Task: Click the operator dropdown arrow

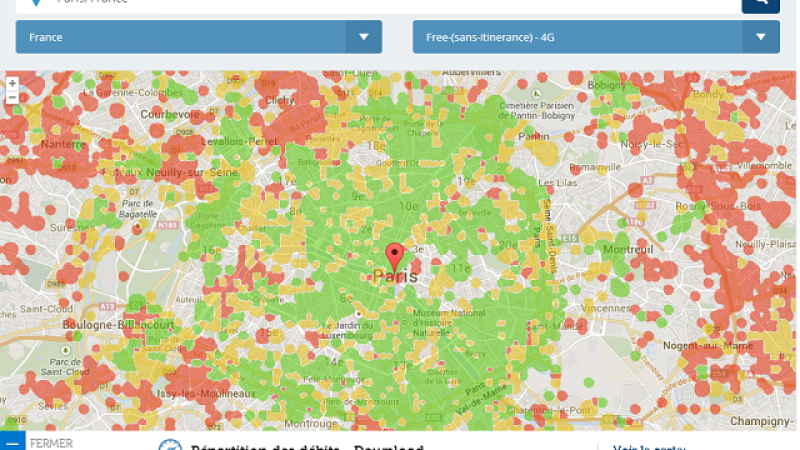Action: tap(761, 37)
